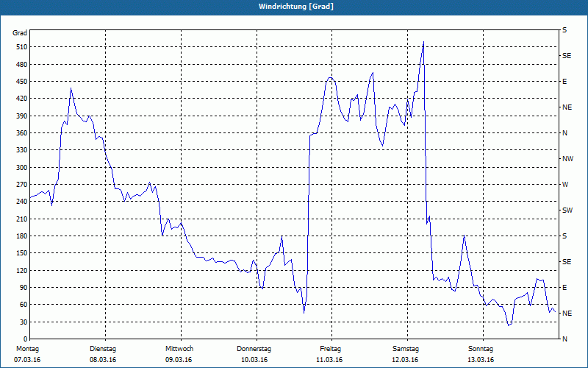The height and width of the screenshot is (368, 588).
Task: Click the date 13.03.16
Action: click(x=481, y=360)
